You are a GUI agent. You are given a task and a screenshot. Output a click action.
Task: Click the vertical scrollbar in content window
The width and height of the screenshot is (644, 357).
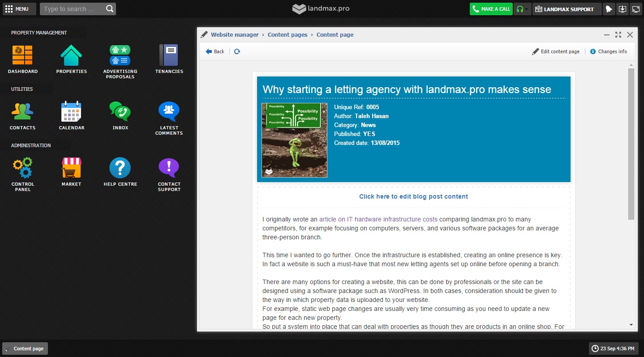631,143
